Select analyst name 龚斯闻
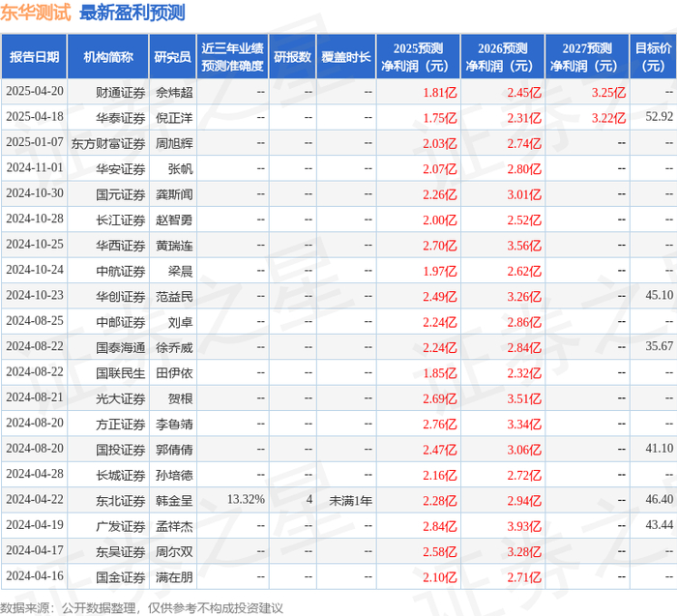This screenshot has width=677, height=616. tap(174, 194)
